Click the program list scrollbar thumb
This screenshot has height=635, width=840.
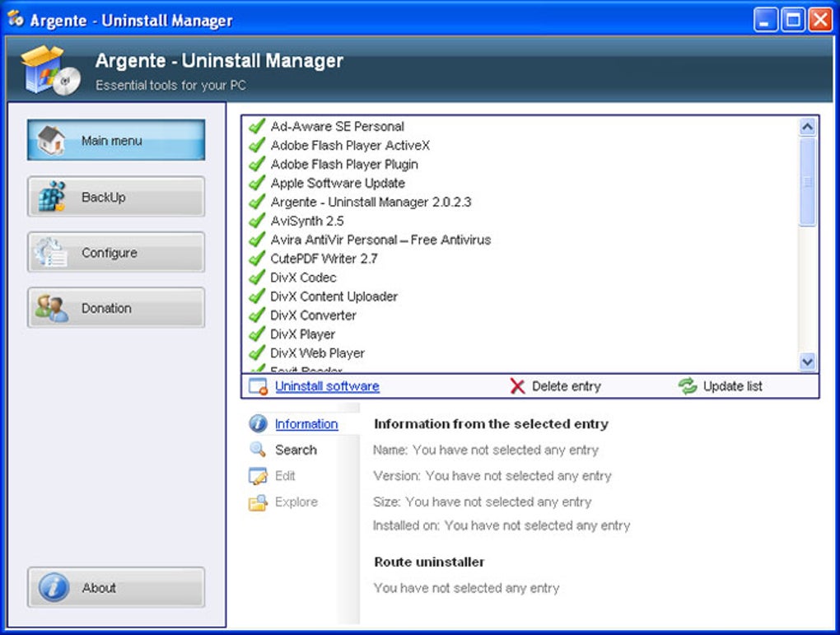tap(807, 182)
